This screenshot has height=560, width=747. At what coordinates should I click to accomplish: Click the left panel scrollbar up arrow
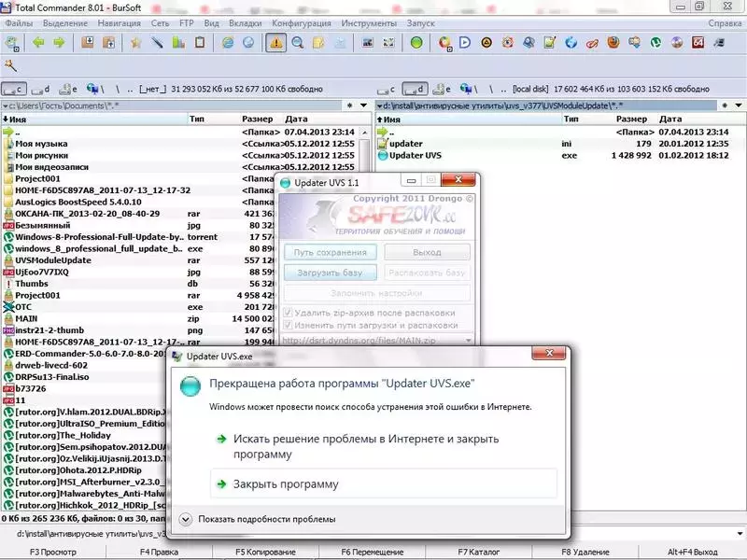(365, 132)
